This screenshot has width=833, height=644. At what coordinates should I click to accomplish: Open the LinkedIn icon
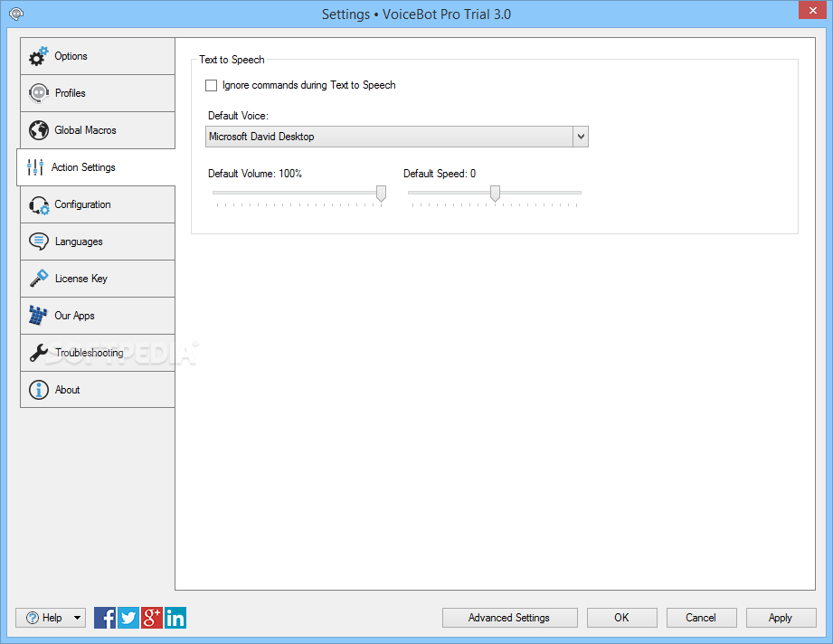point(175,618)
